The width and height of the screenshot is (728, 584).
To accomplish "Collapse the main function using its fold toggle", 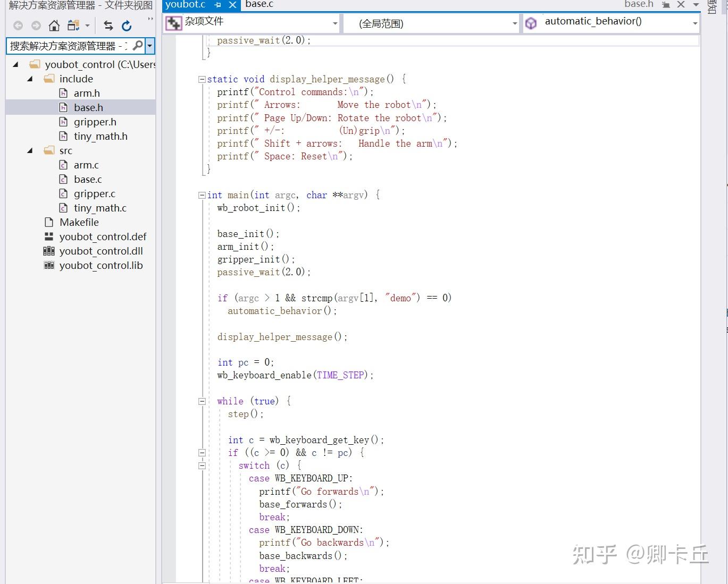I will (202, 194).
